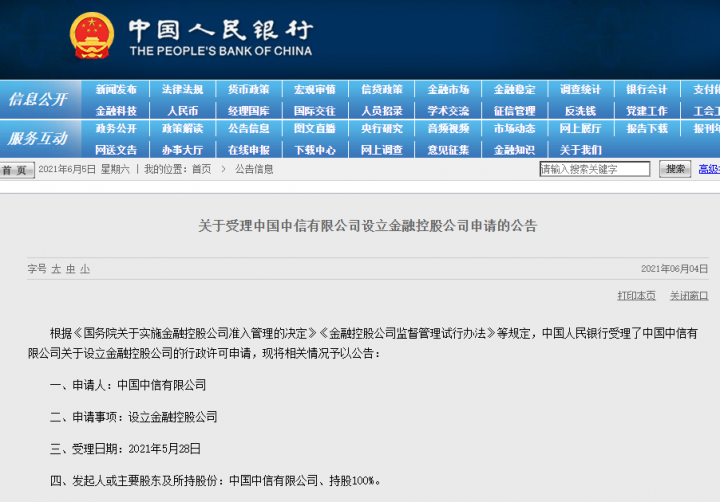Click the 首页 home button
The image size is (720, 502).
[x=17, y=170]
